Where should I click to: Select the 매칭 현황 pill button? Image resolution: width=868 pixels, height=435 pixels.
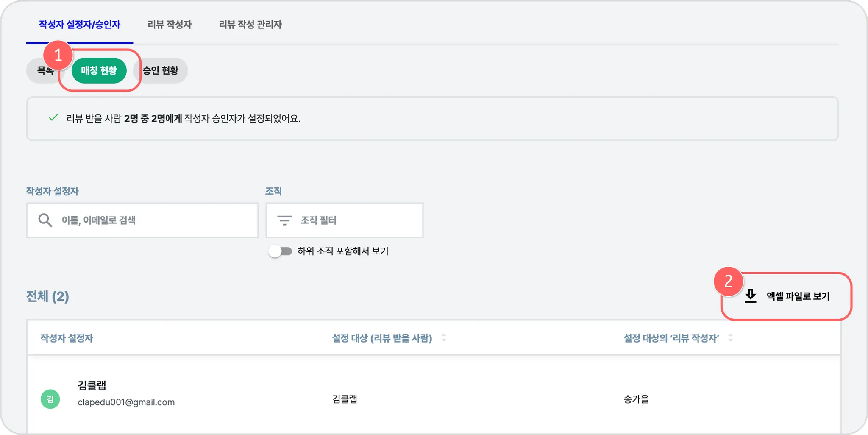tap(99, 70)
